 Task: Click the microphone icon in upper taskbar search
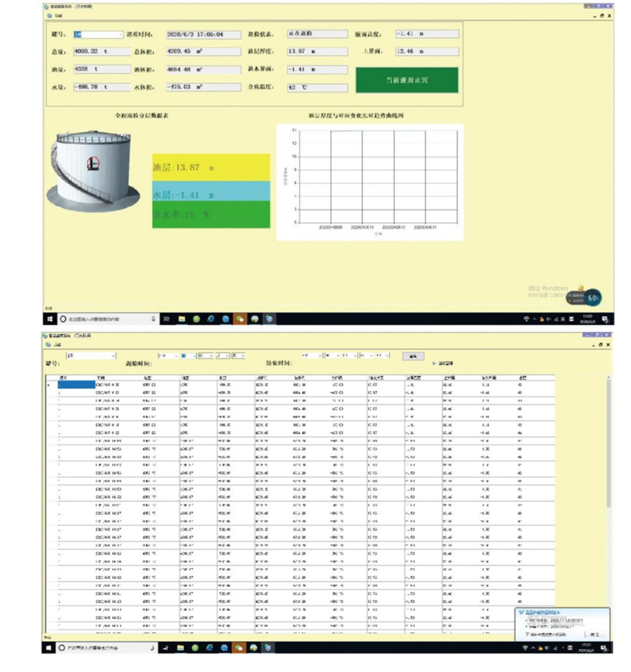point(154,319)
